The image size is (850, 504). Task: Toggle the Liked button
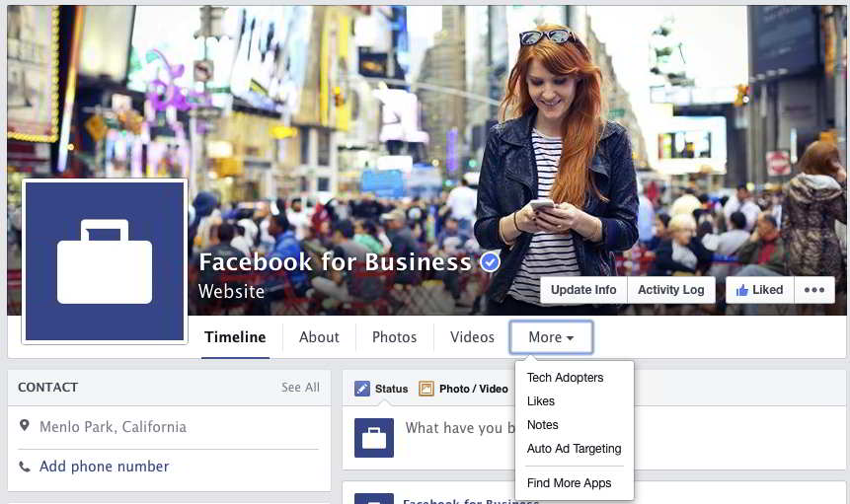[759, 290]
